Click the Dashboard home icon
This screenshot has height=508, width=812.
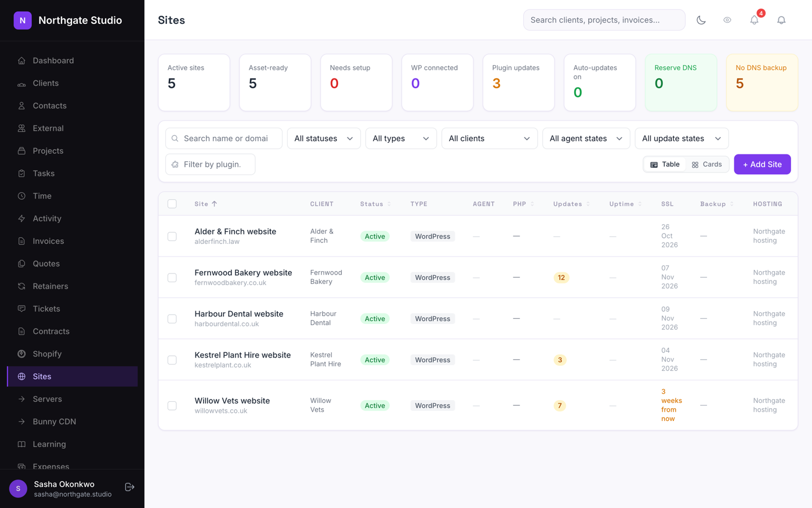coord(21,61)
